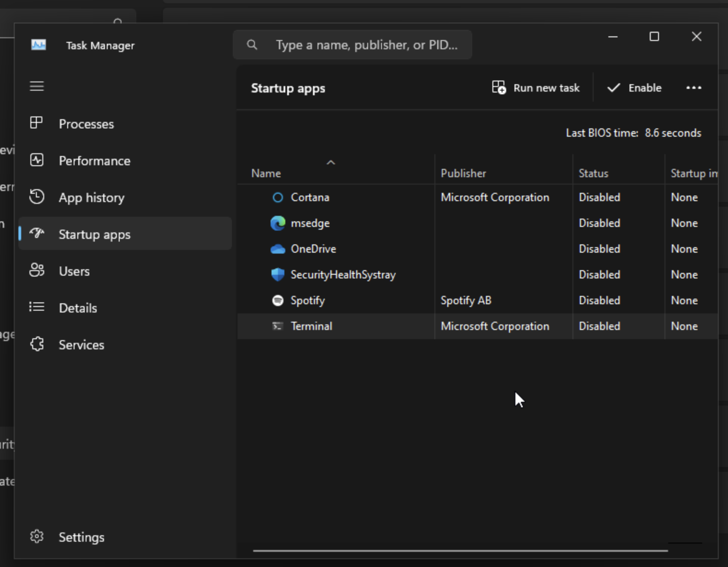The width and height of the screenshot is (728, 567).
Task: Switch to Performance page
Action: [125, 161]
